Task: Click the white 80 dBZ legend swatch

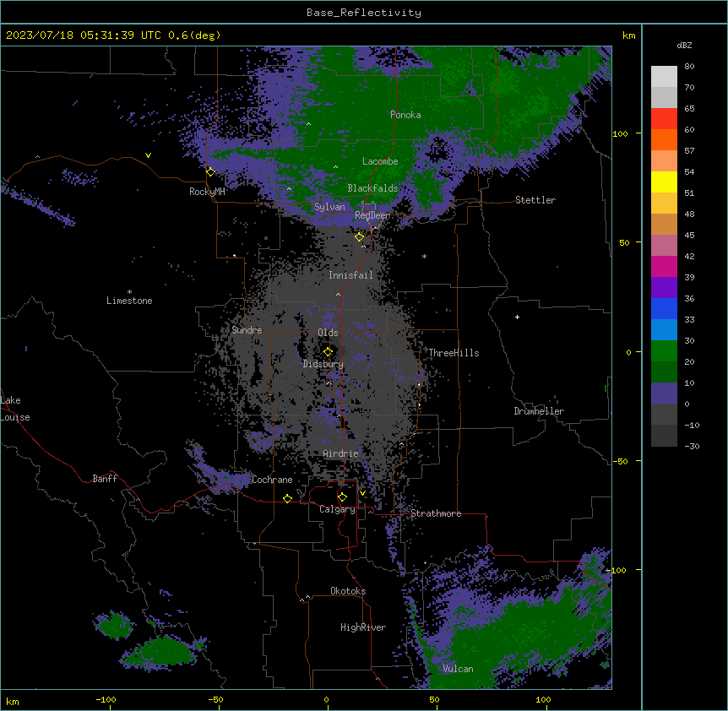Action: 664,77
